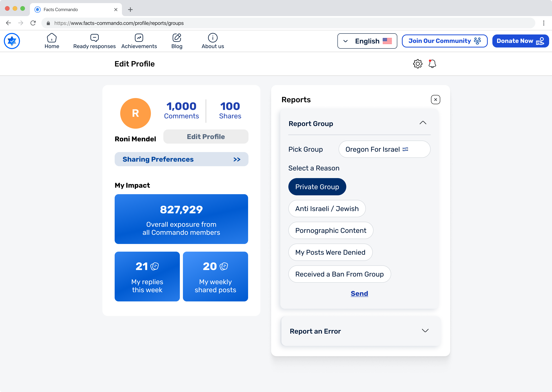Click the Edit Profile button
Viewport: 552px width, 392px height.
pyautogui.click(x=206, y=137)
